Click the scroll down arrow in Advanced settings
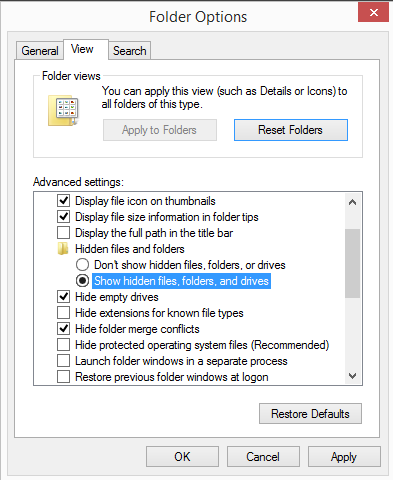The width and height of the screenshot is (393, 480). coord(352,376)
